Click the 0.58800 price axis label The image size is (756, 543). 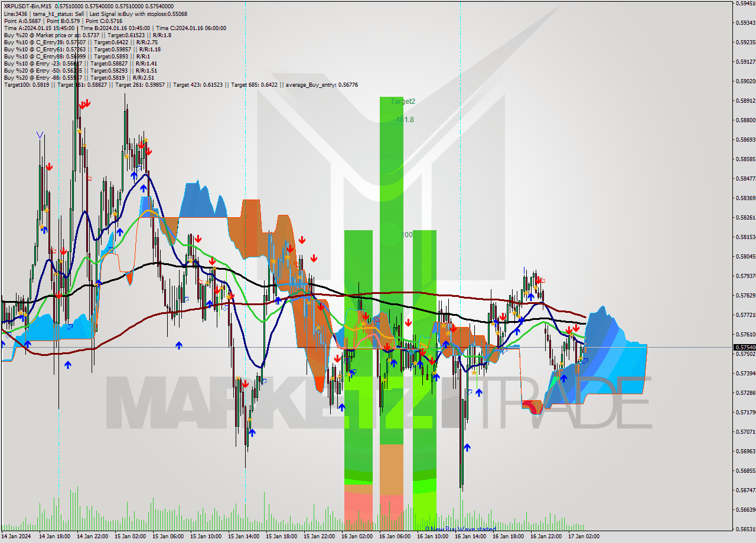746,120
